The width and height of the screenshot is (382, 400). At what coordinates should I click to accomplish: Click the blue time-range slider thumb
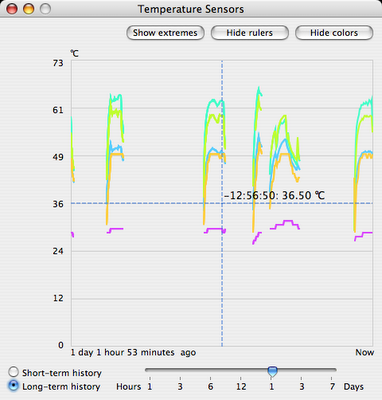[x=273, y=371]
